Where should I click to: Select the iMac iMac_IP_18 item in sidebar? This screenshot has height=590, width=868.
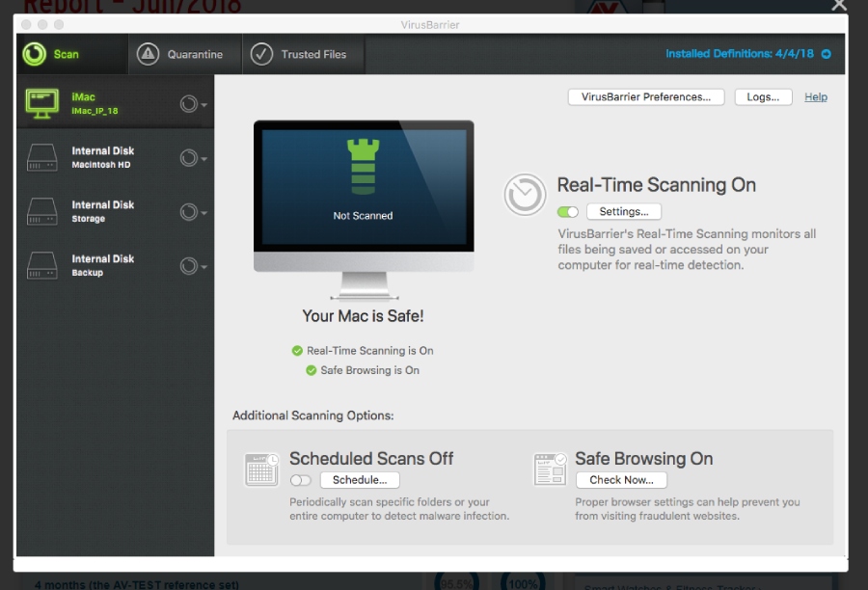pos(115,103)
